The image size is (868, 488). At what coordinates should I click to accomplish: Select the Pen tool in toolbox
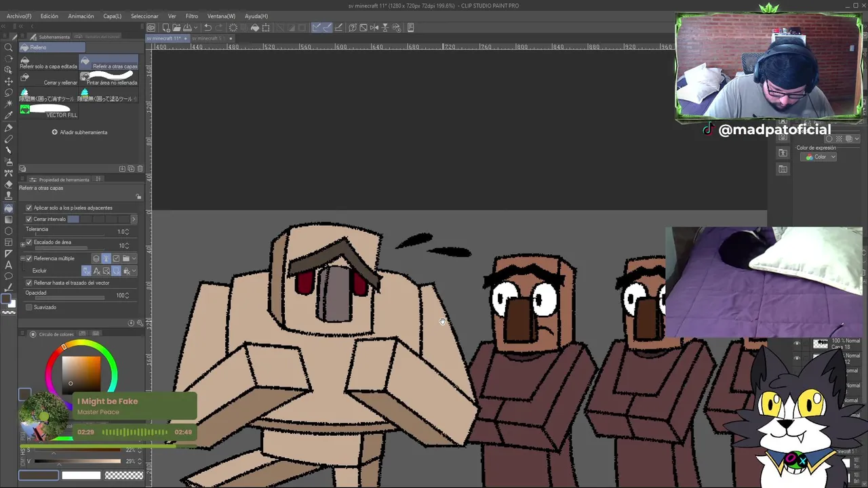coord(8,127)
